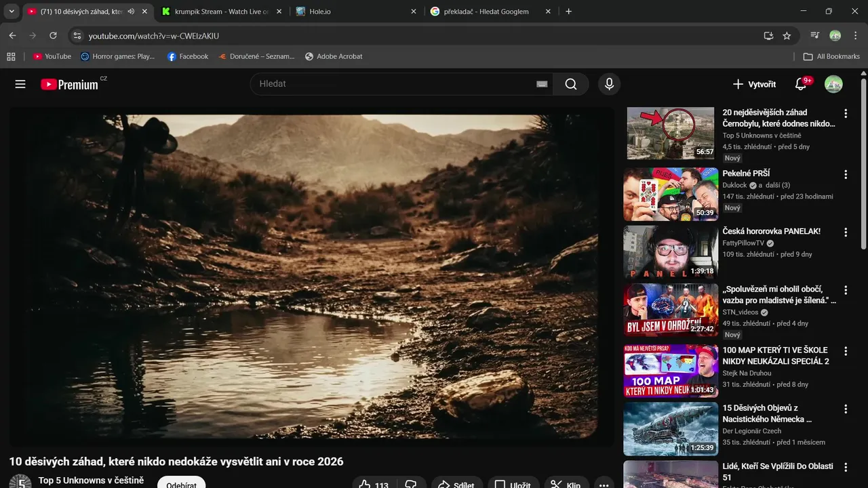Open options menu for 100 MAP video
Screen dimensions: 868x488
(x=845, y=351)
